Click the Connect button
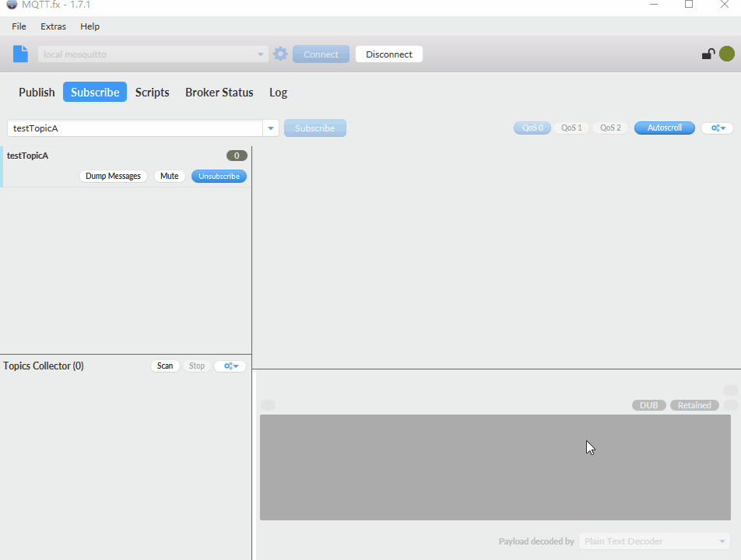Screen dimensions: 741x560 (x=321, y=54)
